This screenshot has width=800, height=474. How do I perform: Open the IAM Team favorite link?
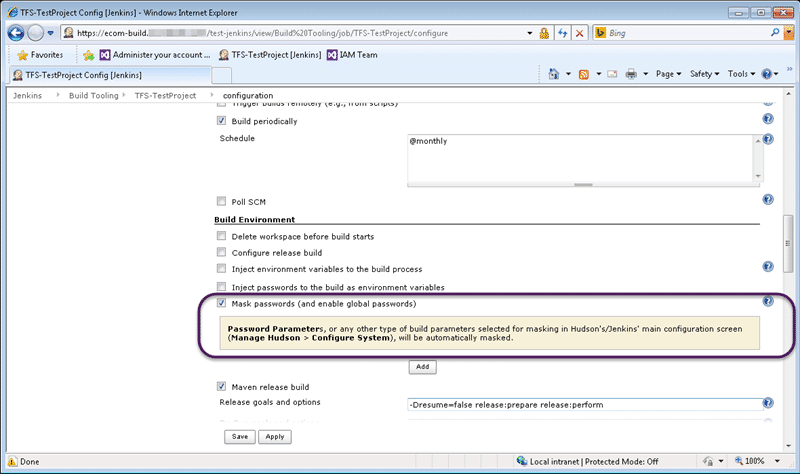point(352,55)
